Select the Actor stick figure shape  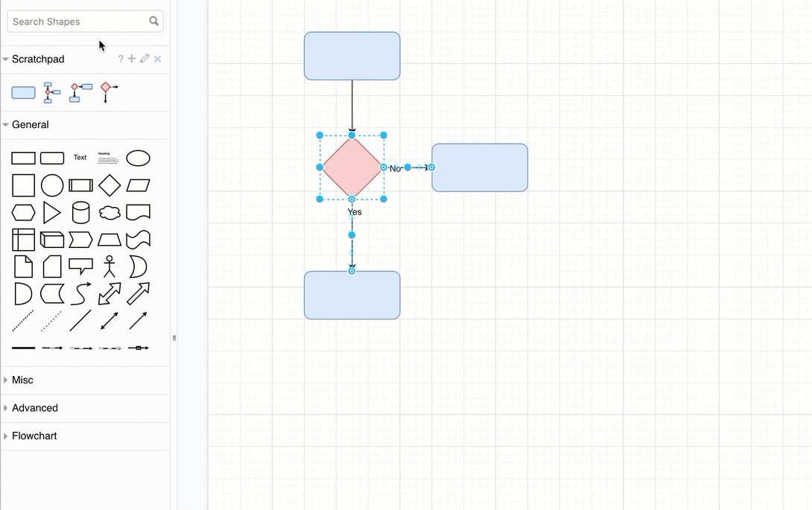pyautogui.click(x=109, y=267)
